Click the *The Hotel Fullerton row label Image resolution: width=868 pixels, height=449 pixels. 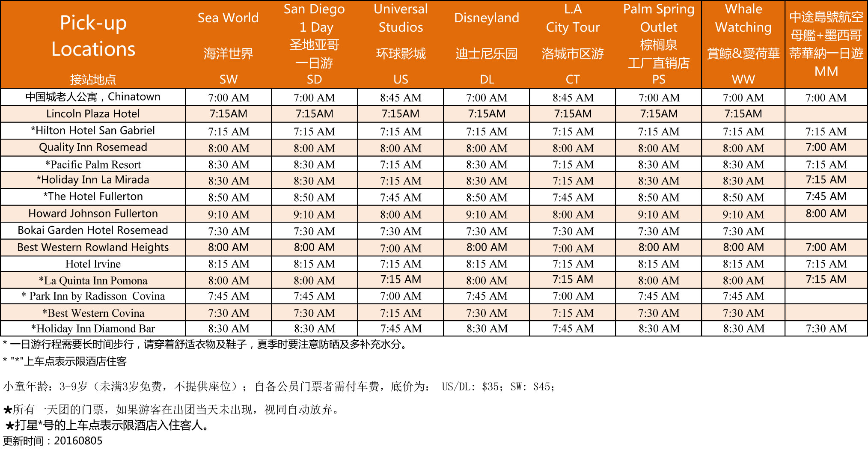(x=93, y=196)
